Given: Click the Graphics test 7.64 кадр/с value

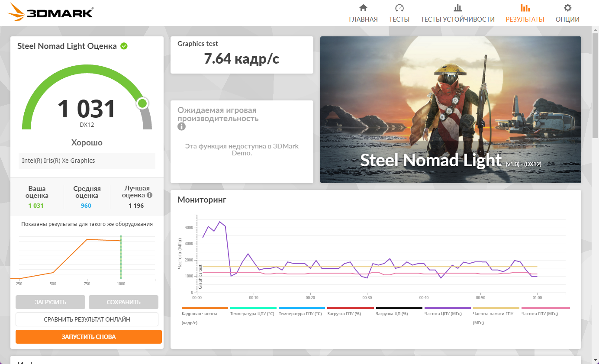Looking at the screenshot, I should [242, 59].
